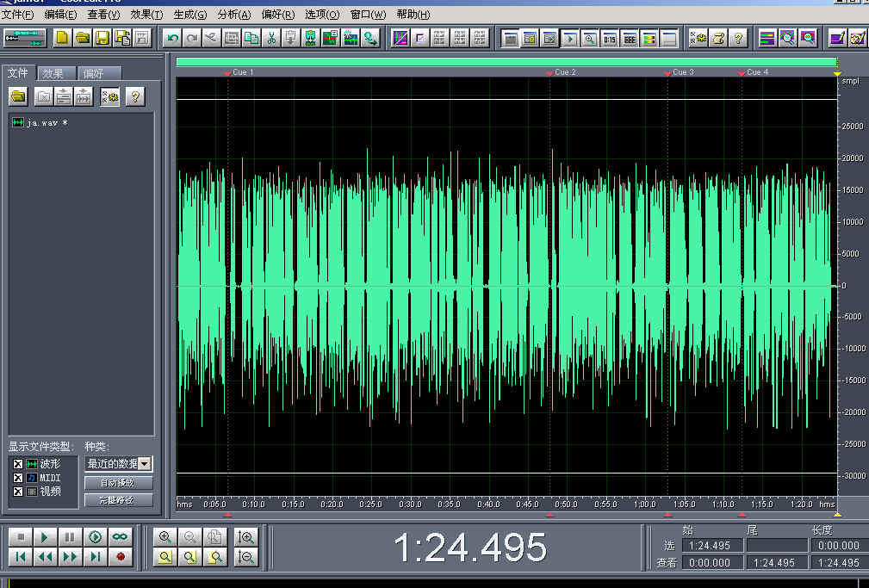Viewport: 869px width, 588px height.
Task: Zoom out vertically with the arrow-minus magnifier
Action: click(x=246, y=557)
